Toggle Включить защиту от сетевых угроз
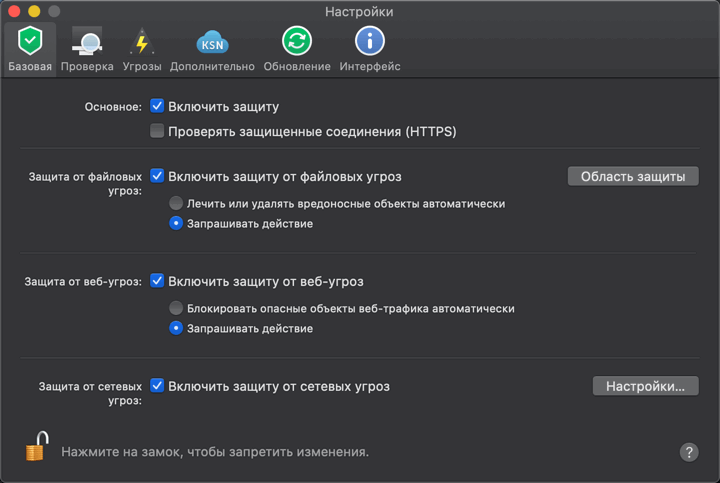 tap(157, 385)
